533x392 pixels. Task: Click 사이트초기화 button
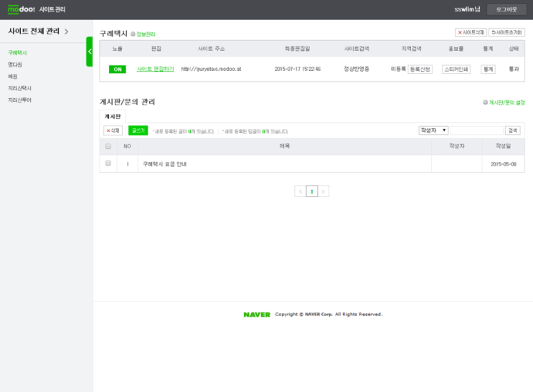click(x=506, y=32)
